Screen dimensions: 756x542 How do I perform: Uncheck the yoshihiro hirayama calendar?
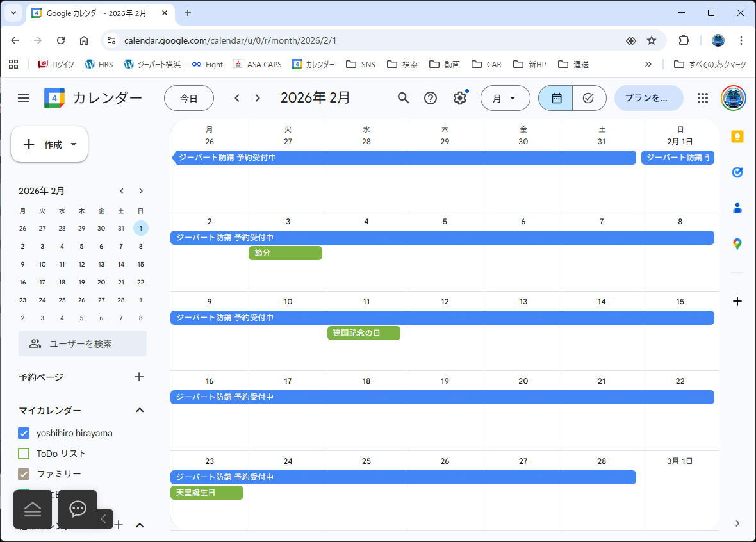[x=24, y=433]
